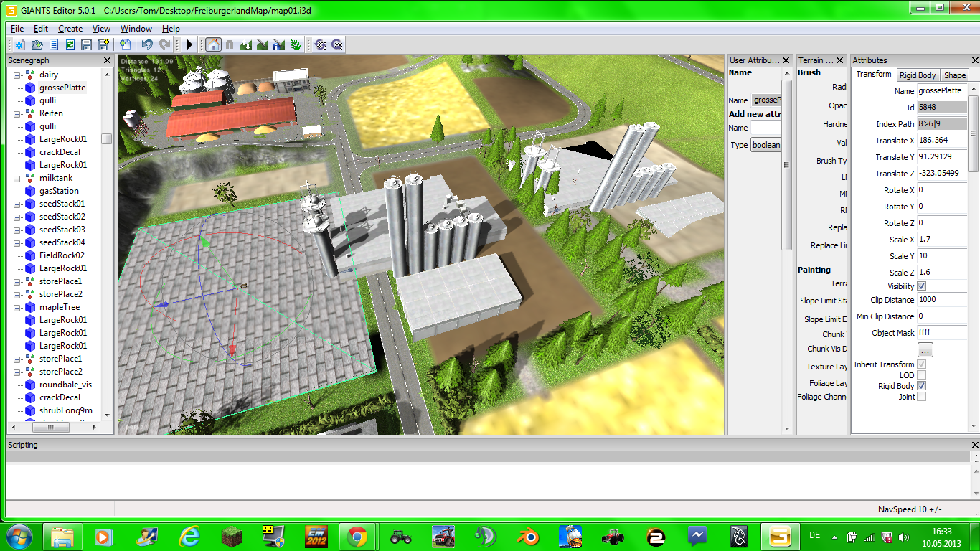The width and height of the screenshot is (980, 551).
Task: Activate the terrain sculpt mode icon
Action: point(246,44)
